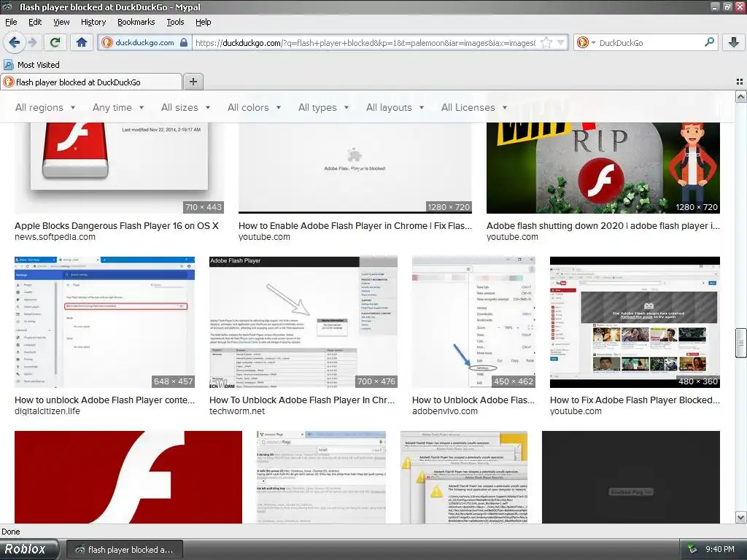Click the 9:40 PM taskbar clock

pos(720,550)
